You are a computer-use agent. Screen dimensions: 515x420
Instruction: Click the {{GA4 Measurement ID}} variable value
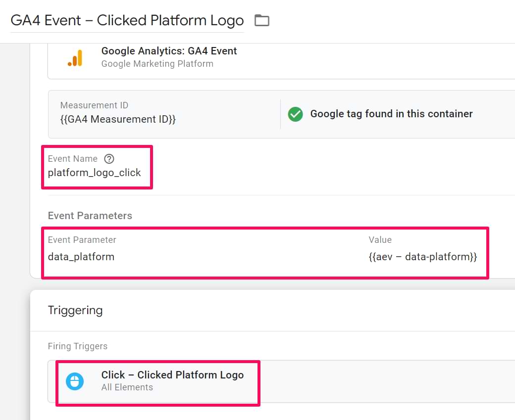coord(118,119)
